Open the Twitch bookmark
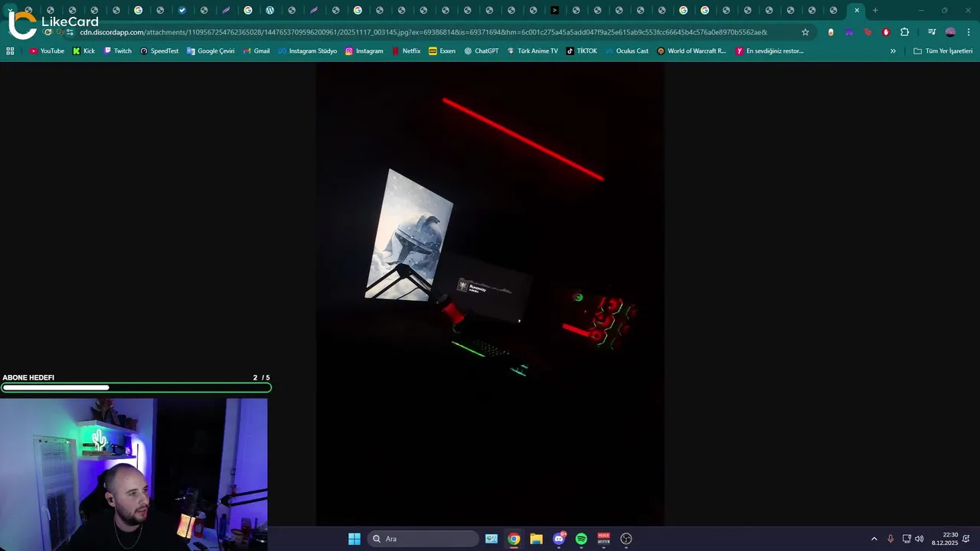The height and width of the screenshot is (551, 980). pos(117,51)
